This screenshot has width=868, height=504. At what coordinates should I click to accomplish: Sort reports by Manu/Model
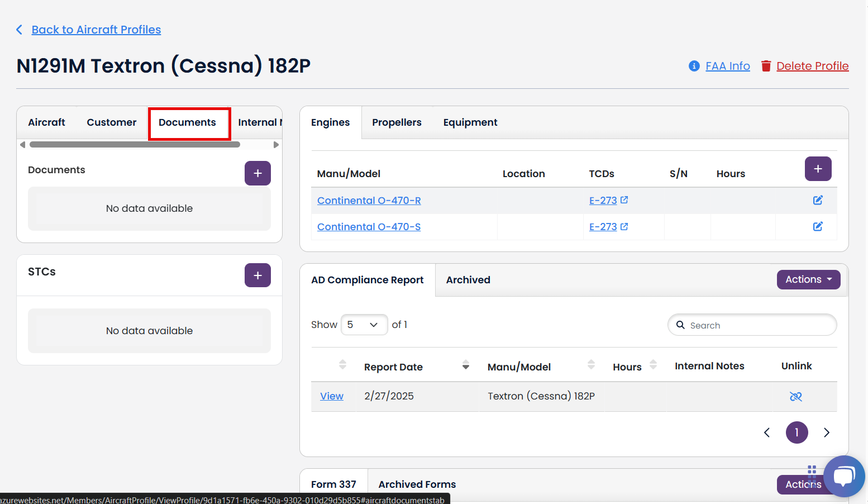click(x=592, y=365)
